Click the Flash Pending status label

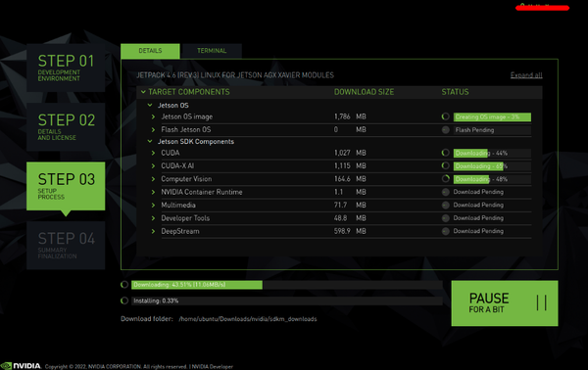point(474,130)
